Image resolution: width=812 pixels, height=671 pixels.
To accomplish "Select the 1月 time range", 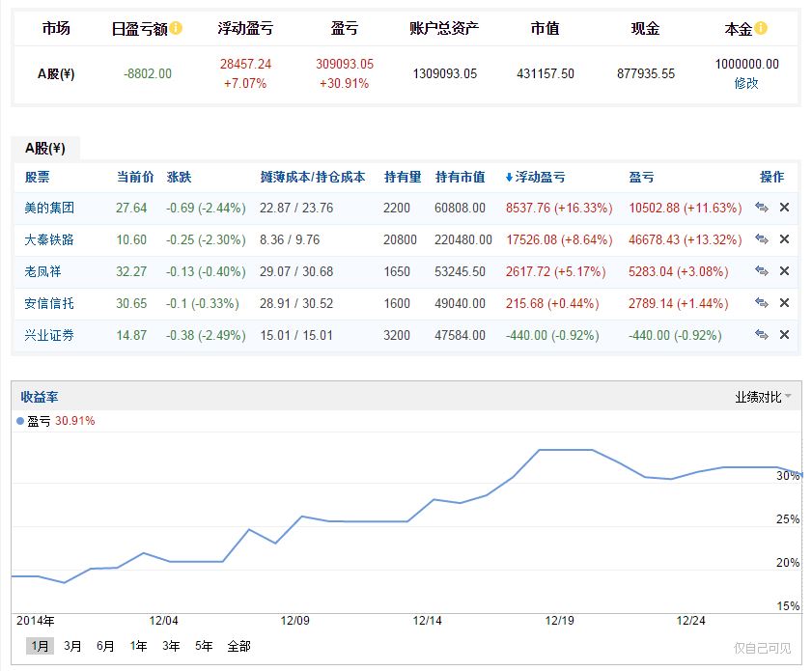I will pos(40,646).
